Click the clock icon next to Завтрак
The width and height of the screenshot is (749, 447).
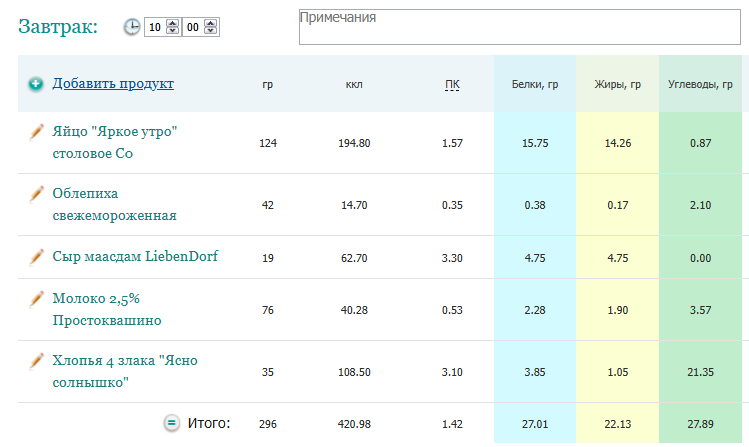click(132, 27)
